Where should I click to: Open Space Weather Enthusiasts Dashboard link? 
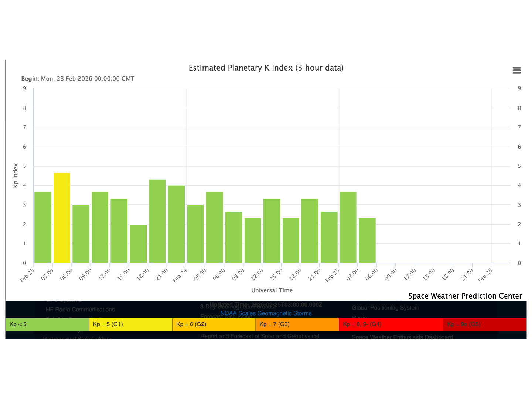tap(402, 337)
